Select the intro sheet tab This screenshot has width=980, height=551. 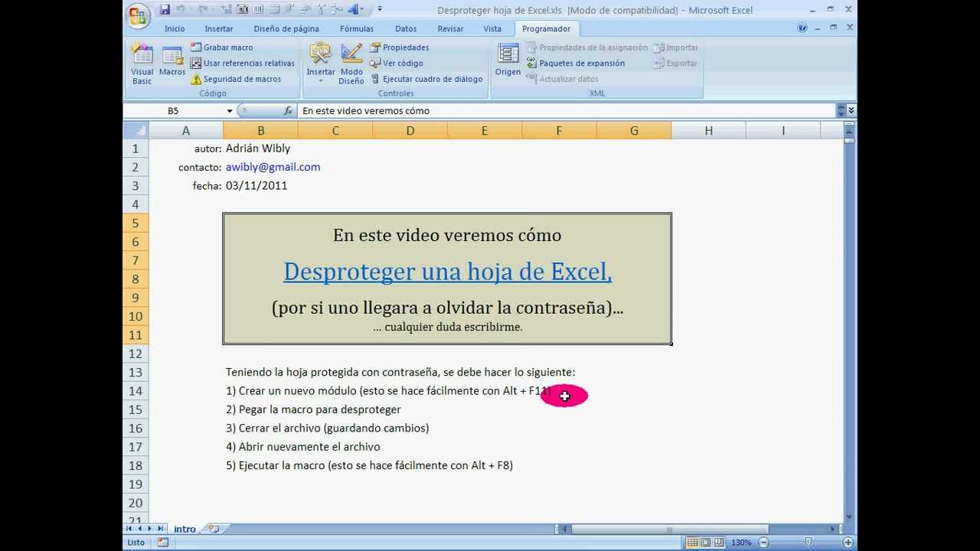point(185,529)
